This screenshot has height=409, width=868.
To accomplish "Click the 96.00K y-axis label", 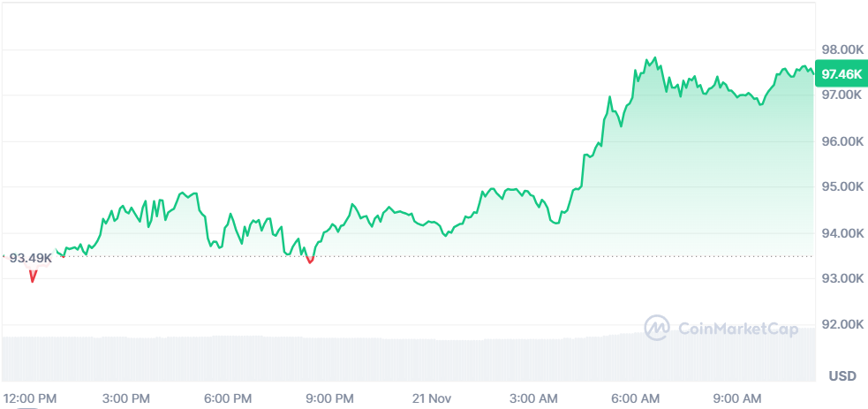I will [x=842, y=141].
